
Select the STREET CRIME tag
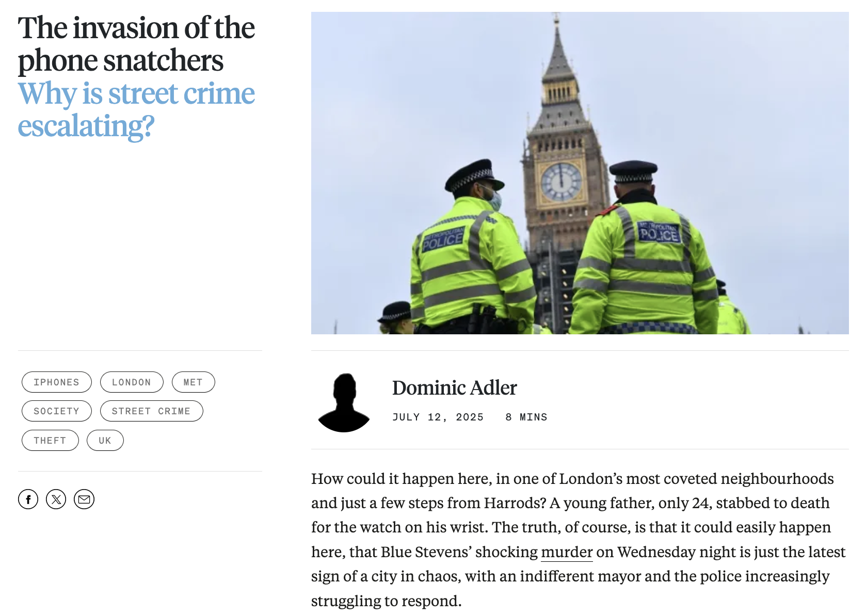coord(151,411)
